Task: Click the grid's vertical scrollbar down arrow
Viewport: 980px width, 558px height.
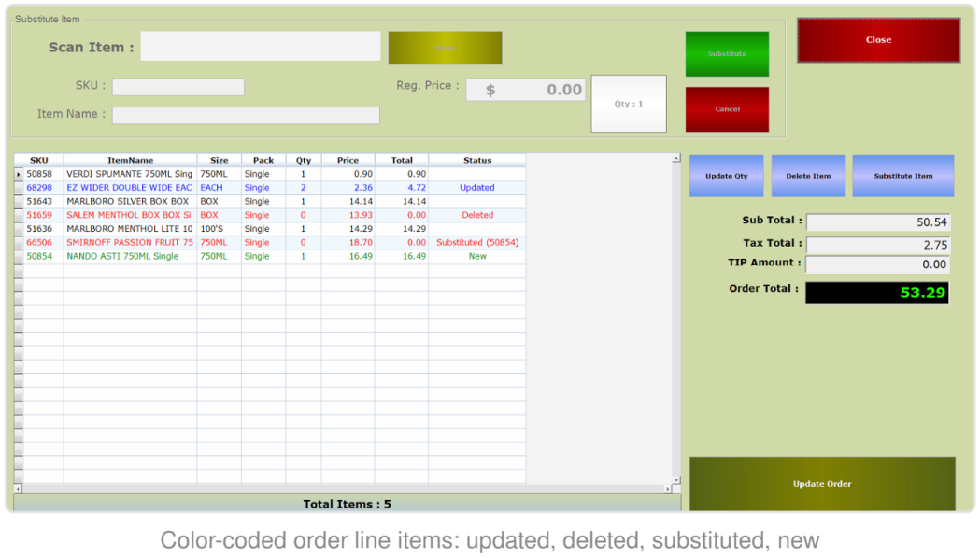Action: pos(676,479)
